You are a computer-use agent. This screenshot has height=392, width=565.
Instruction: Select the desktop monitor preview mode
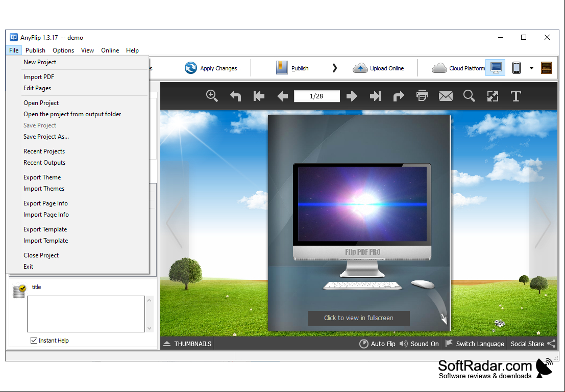pyautogui.click(x=496, y=68)
